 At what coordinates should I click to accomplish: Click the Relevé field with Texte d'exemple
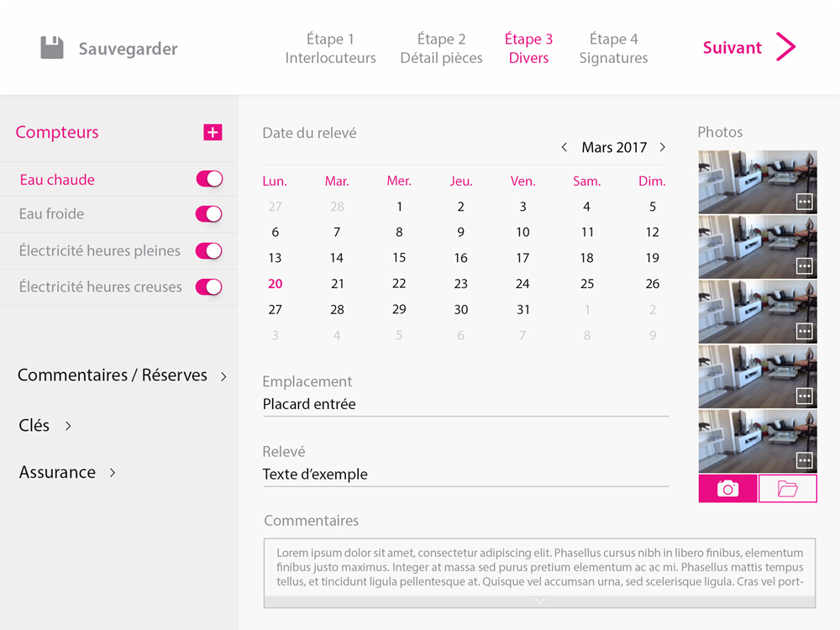pyautogui.click(x=465, y=474)
